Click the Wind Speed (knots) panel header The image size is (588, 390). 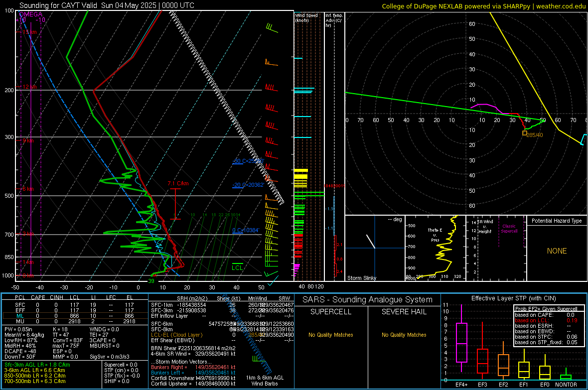[306, 17]
